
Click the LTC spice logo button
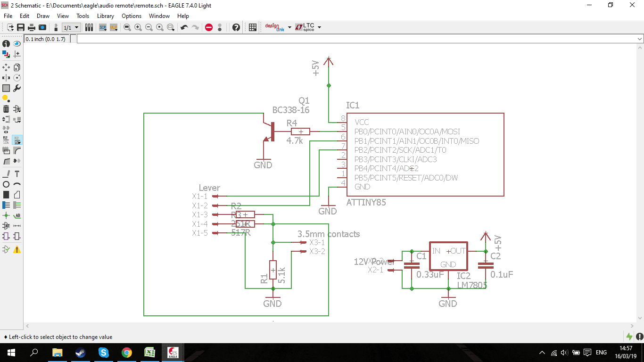coord(305,27)
